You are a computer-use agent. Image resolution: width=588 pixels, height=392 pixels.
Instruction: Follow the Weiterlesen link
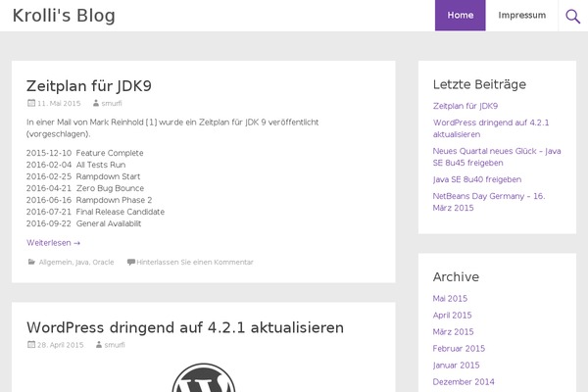53,243
